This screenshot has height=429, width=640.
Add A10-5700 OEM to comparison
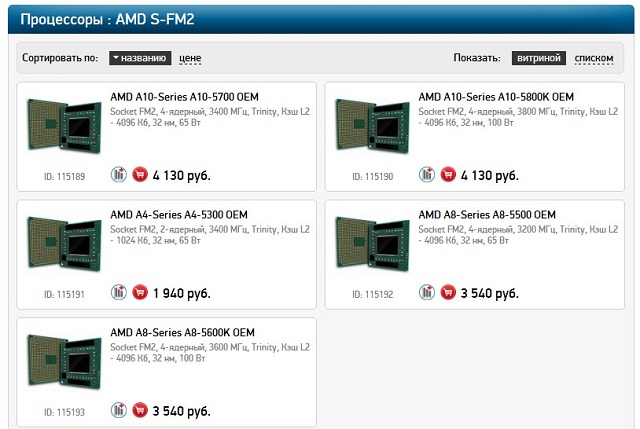click(119, 175)
